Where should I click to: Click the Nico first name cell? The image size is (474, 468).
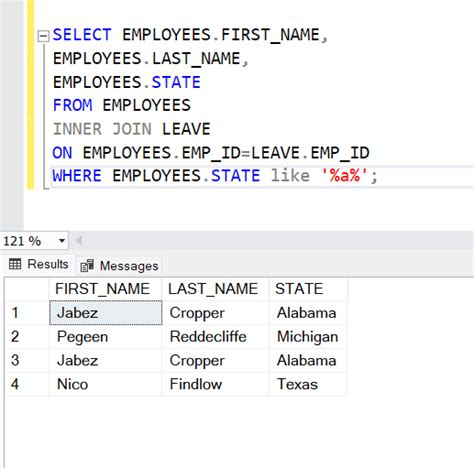click(x=105, y=384)
